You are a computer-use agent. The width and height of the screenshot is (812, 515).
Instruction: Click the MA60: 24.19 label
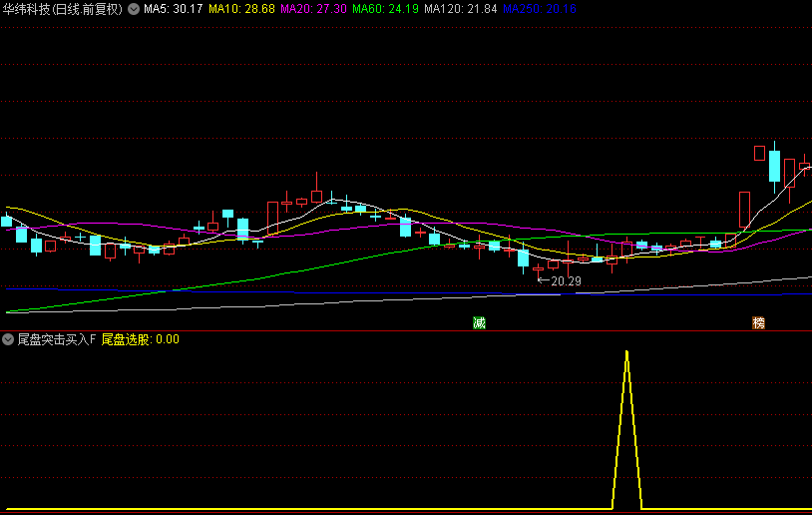coord(385,9)
